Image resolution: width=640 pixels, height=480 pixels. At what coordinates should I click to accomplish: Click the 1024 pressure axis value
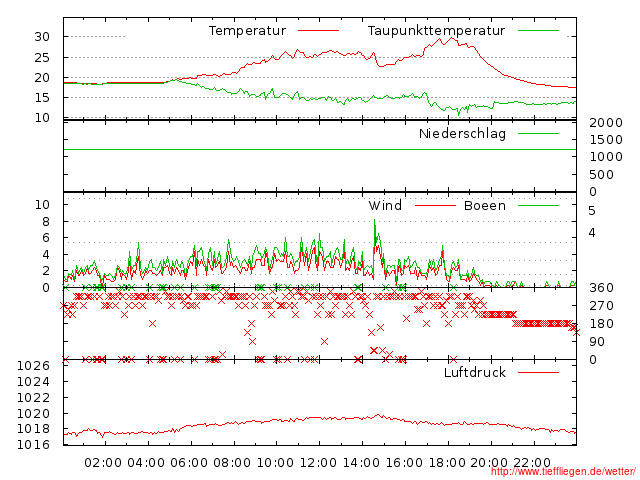pos(33,382)
